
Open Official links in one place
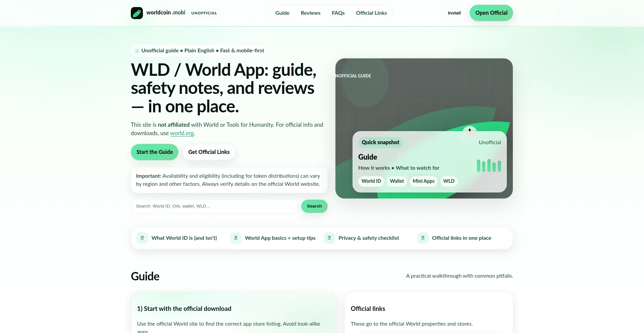462,238
